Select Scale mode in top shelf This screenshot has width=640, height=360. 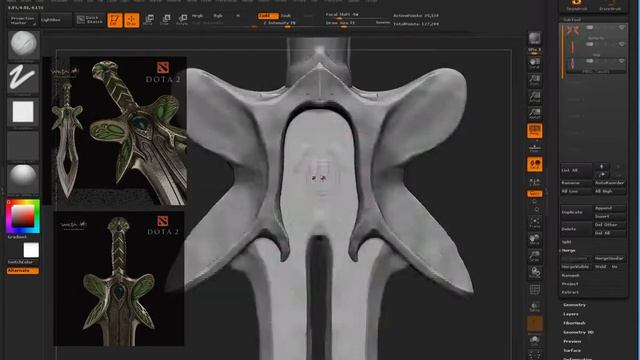(x=165, y=20)
